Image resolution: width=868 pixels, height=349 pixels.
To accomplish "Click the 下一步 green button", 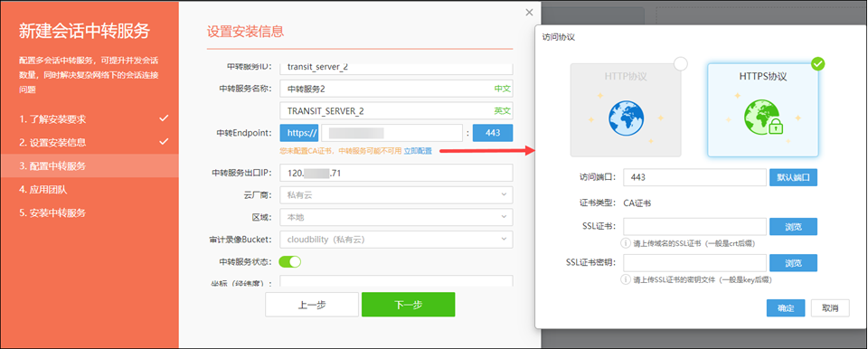I will (409, 305).
